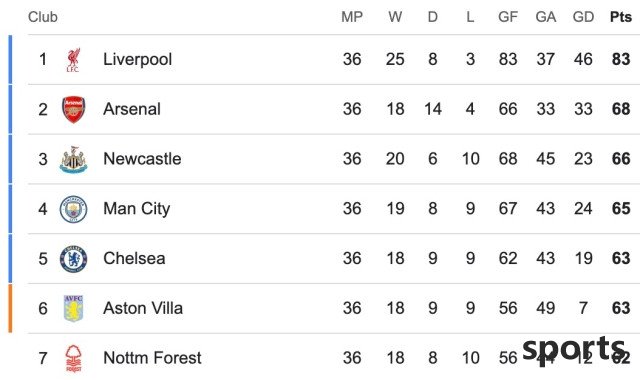The image size is (640, 380).
Task: Open the Liverpool team link
Action: [138, 59]
